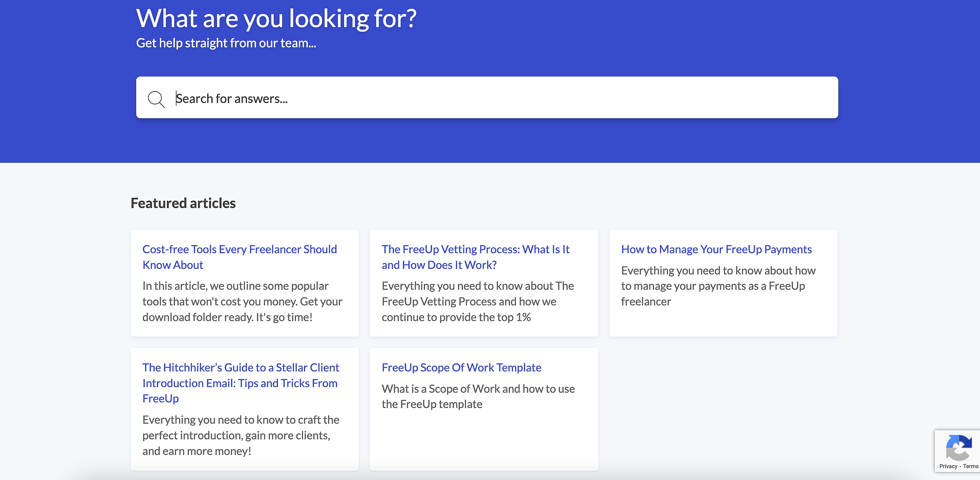
Task: Open 'How to Manage Your FreeUp Payments'
Action: pyautogui.click(x=716, y=249)
